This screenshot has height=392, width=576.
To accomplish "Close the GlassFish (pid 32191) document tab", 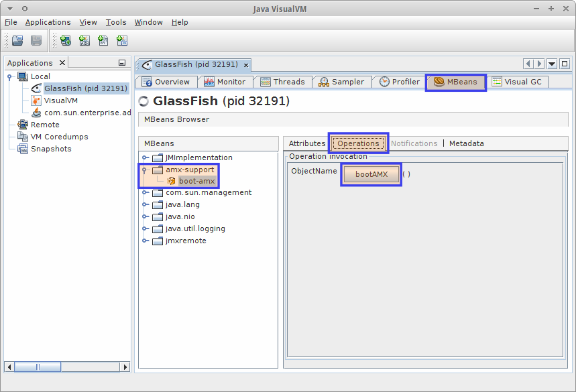I will point(246,65).
